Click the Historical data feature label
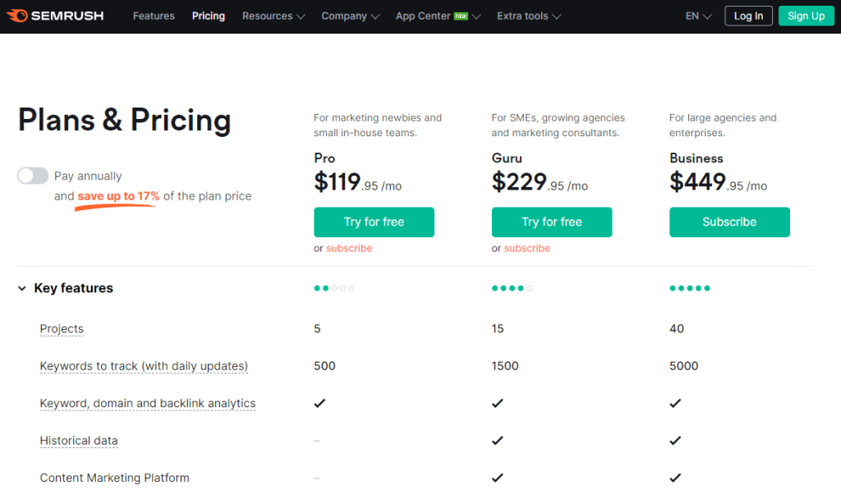The image size is (841, 504). 79,441
